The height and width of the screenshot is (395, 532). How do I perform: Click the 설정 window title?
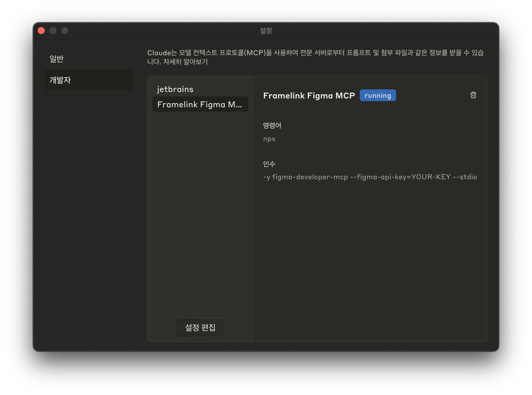coord(266,31)
